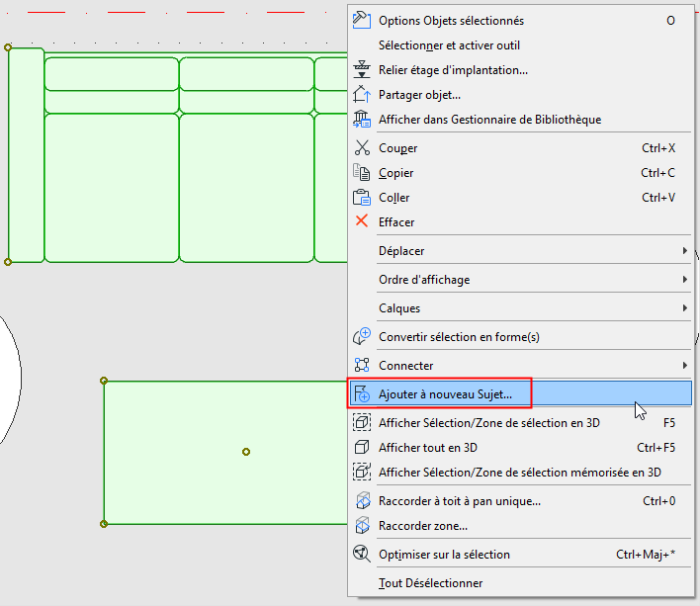The width and height of the screenshot is (700, 606).
Task: Click the center hotspot of the rectangular table
Action: (246, 452)
